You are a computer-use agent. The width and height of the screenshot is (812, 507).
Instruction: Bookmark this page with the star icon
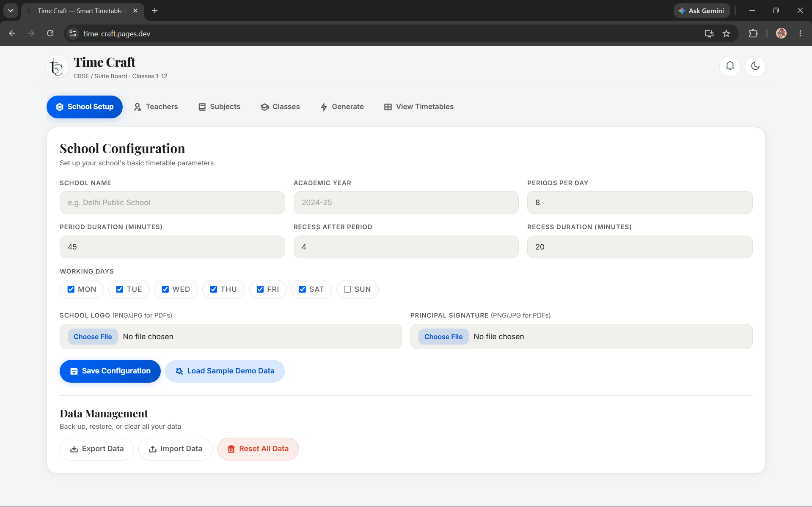click(x=727, y=33)
